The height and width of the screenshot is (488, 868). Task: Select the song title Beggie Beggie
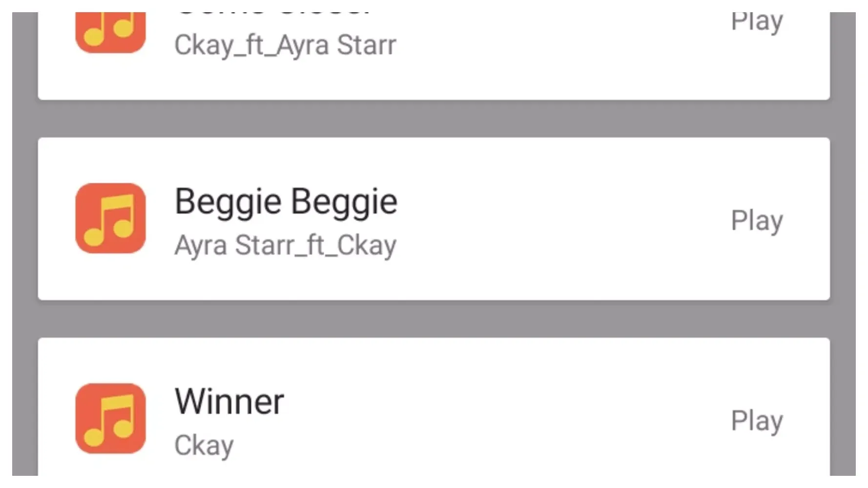(286, 201)
